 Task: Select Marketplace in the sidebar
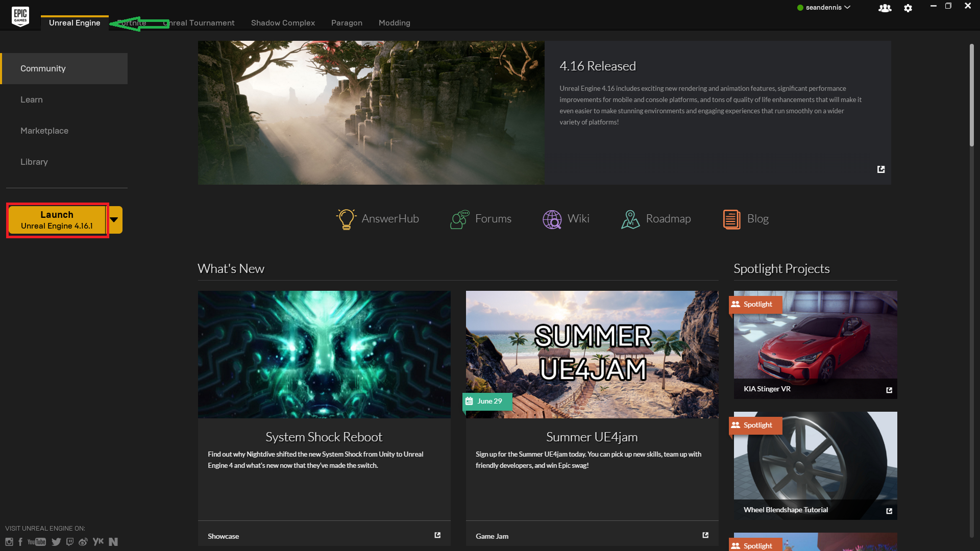coord(64,131)
